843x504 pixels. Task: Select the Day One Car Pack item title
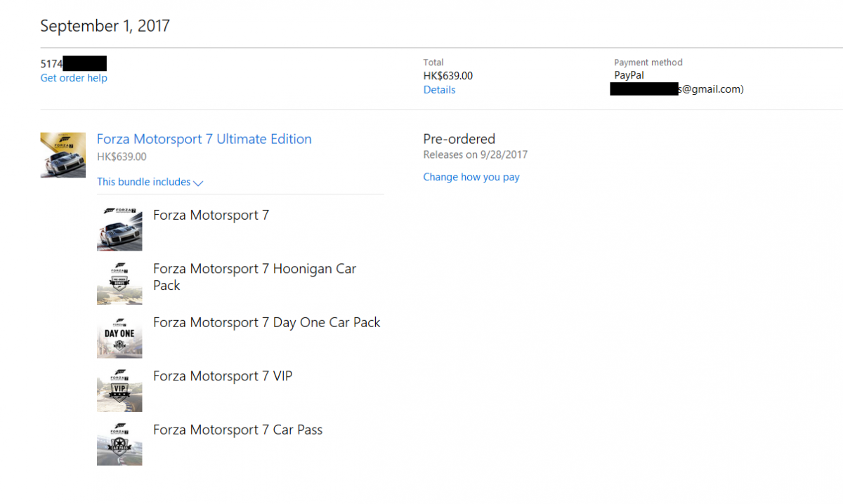(266, 323)
